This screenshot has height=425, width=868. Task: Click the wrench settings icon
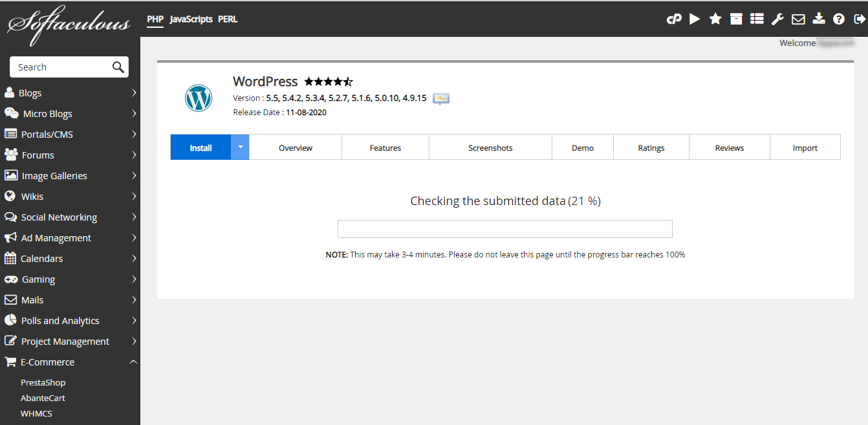coord(777,19)
